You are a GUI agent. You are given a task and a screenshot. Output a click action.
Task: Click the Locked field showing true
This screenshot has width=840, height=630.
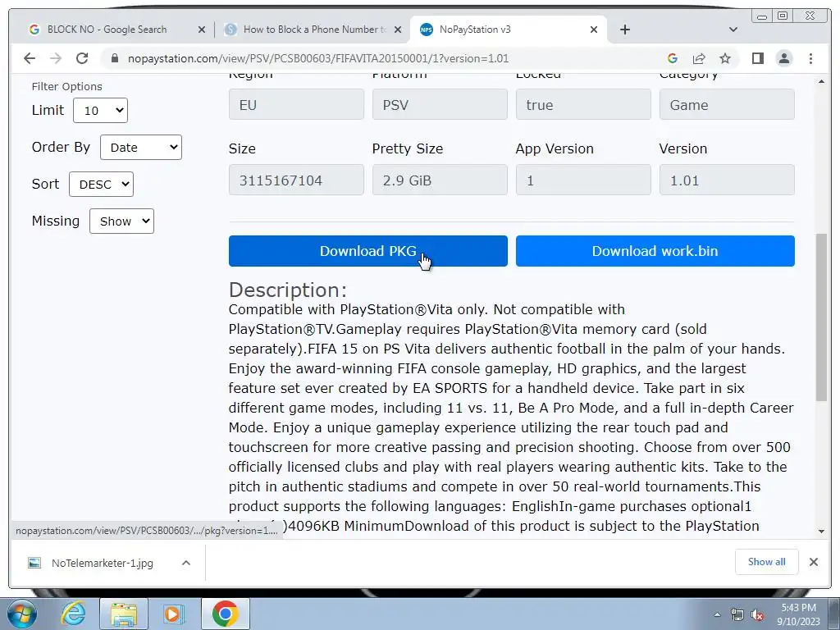point(583,104)
